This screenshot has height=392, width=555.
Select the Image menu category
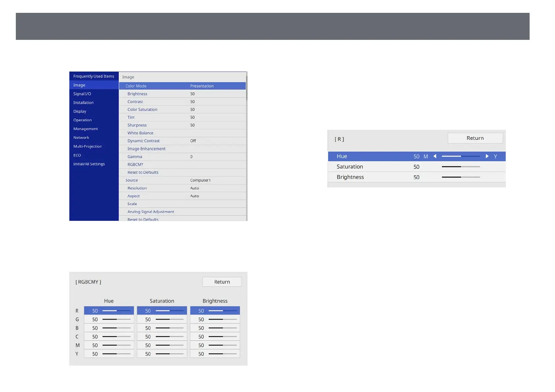[94, 85]
